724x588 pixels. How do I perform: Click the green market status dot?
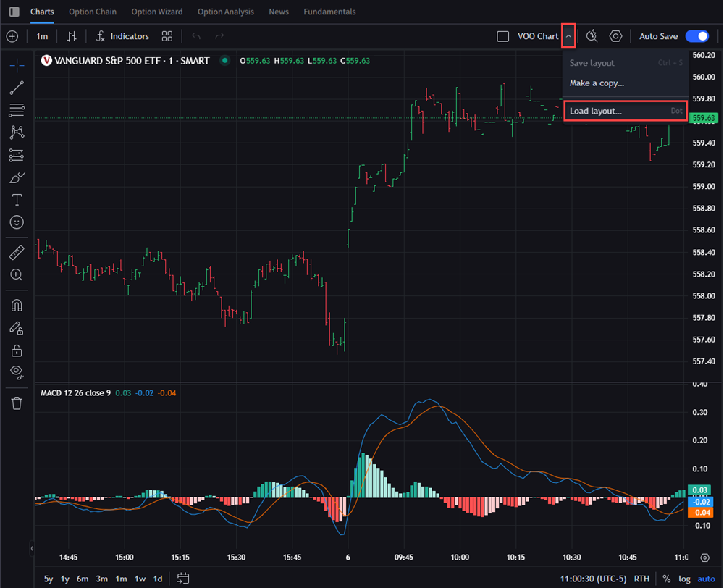point(225,60)
